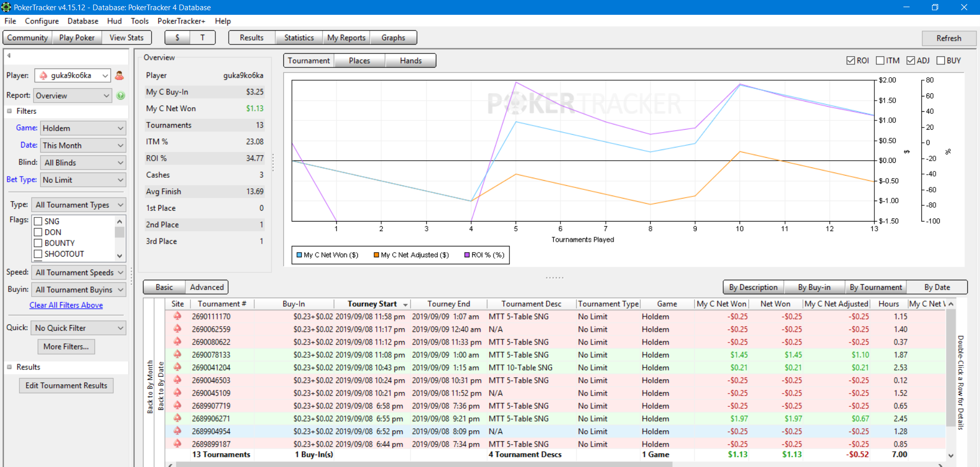Click the table vertical scrollbar down arrow
Image resolution: width=980 pixels, height=467 pixels.
[950, 456]
